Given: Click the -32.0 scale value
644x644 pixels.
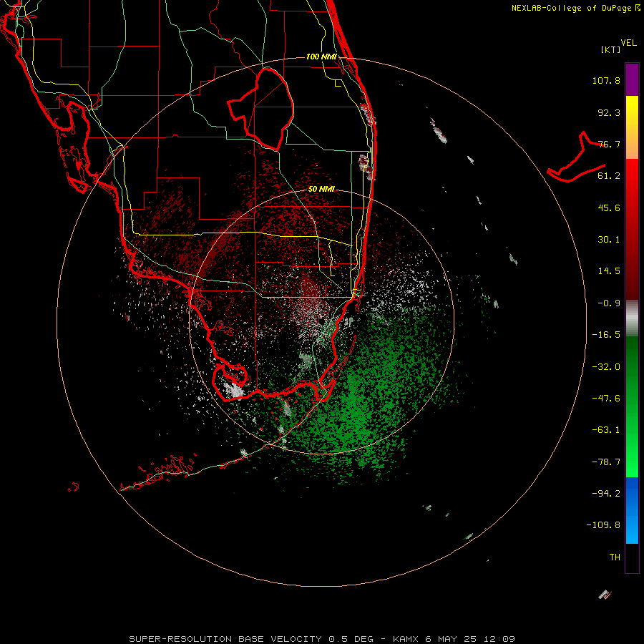Looking at the screenshot, I should [x=606, y=367].
